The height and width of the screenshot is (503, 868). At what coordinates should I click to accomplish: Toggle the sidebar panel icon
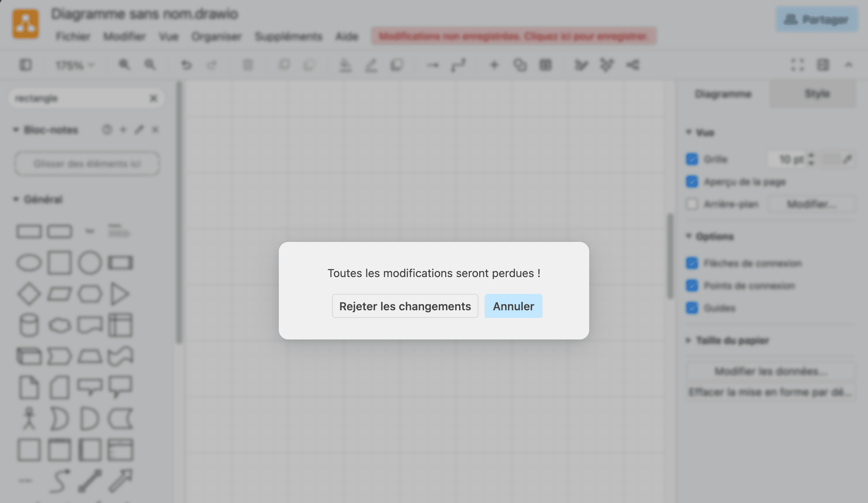pyautogui.click(x=26, y=65)
